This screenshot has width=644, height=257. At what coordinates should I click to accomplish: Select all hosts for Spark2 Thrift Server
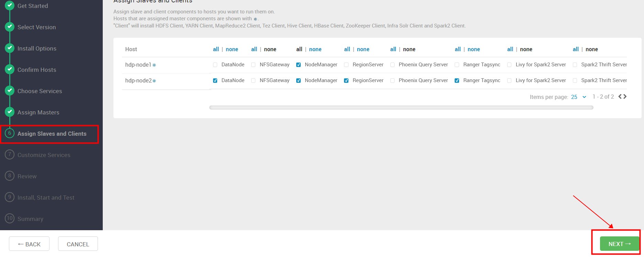point(576,49)
